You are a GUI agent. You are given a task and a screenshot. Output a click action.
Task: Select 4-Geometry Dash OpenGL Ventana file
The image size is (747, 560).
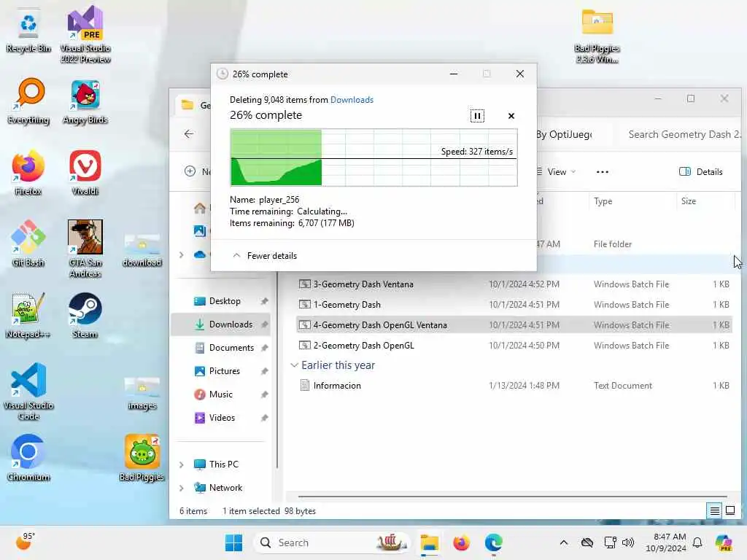pos(514,325)
